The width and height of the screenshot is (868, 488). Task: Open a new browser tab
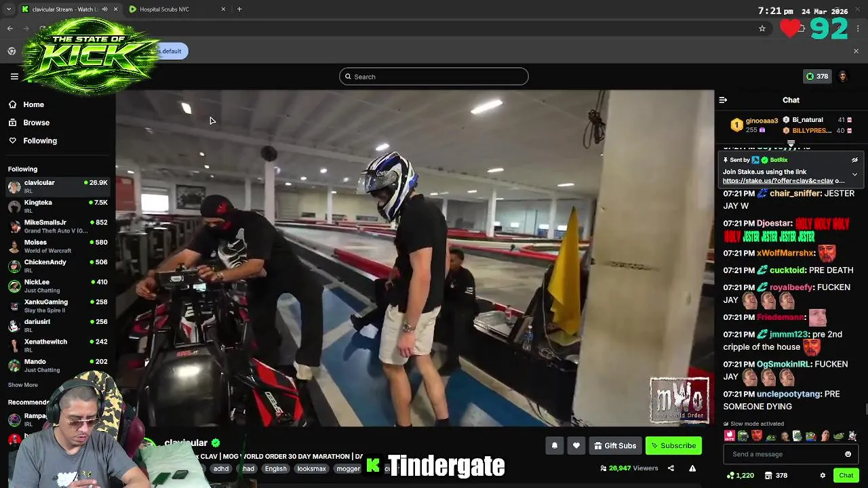[239, 9]
